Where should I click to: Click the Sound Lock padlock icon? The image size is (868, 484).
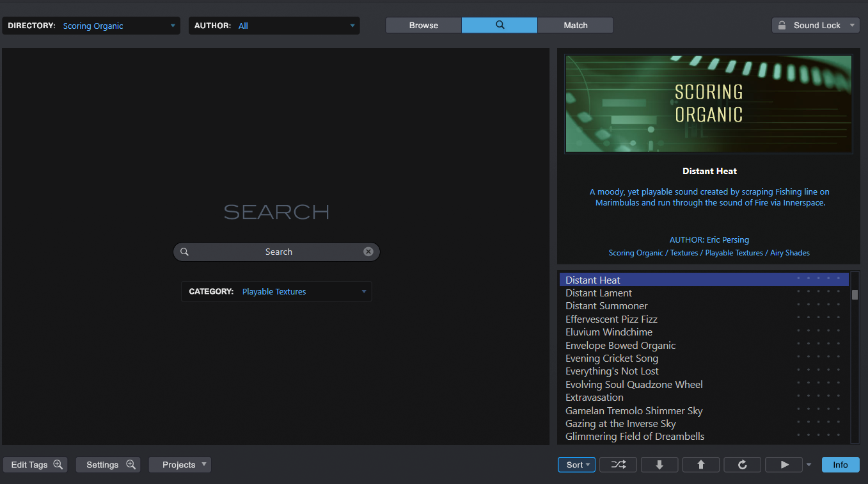coord(782,25)
